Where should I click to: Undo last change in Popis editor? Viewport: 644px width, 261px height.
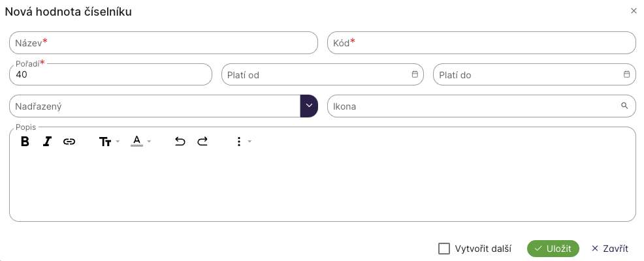180,142
